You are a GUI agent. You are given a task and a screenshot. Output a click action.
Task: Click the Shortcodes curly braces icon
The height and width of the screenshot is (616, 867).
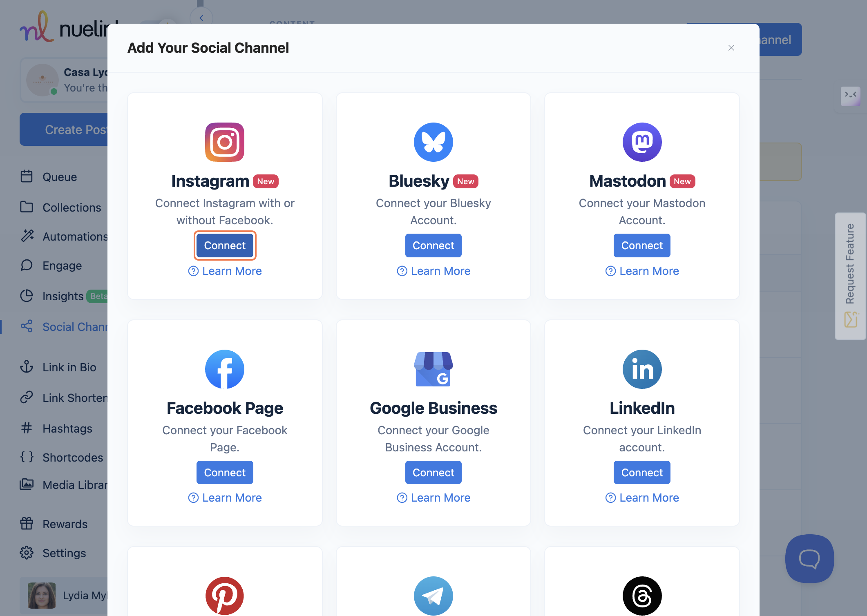click(x=27, y=456)
